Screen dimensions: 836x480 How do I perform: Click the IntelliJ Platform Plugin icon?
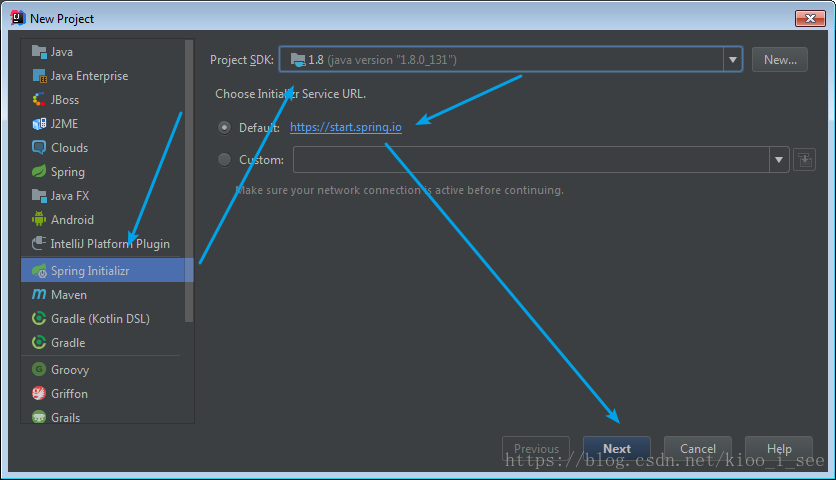[x=39, y=244]
